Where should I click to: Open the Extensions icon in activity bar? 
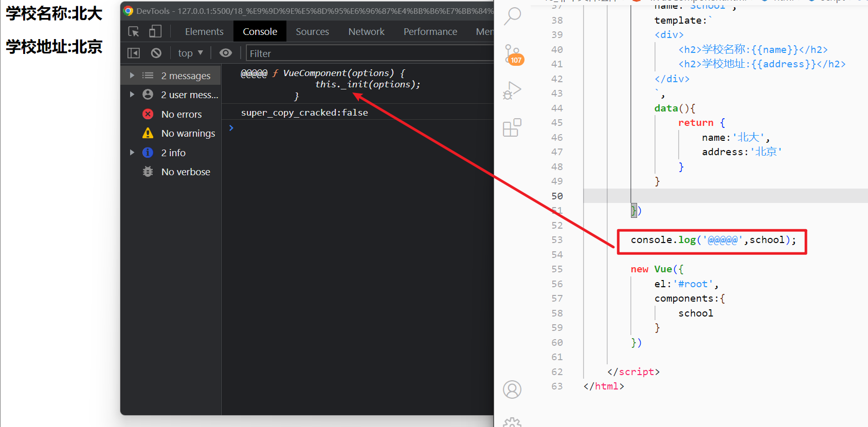tap(512, 127)
